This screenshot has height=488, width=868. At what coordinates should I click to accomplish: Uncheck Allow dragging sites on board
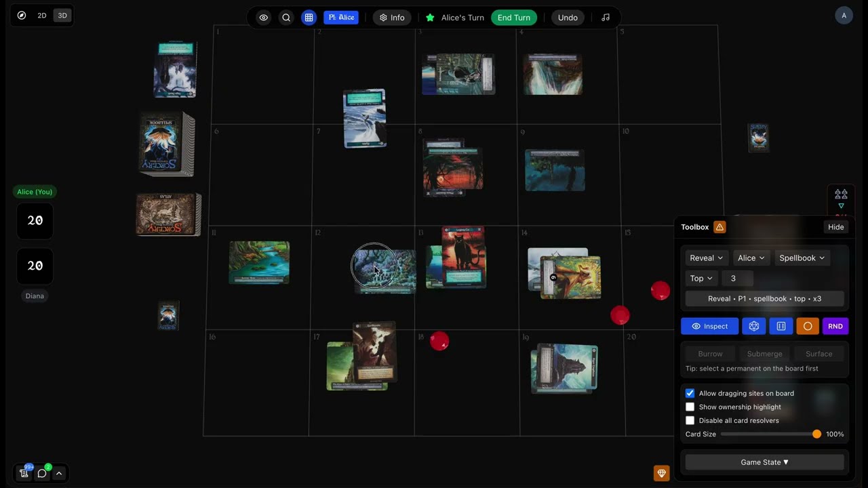pyautogui.click(x=690, y=393)
